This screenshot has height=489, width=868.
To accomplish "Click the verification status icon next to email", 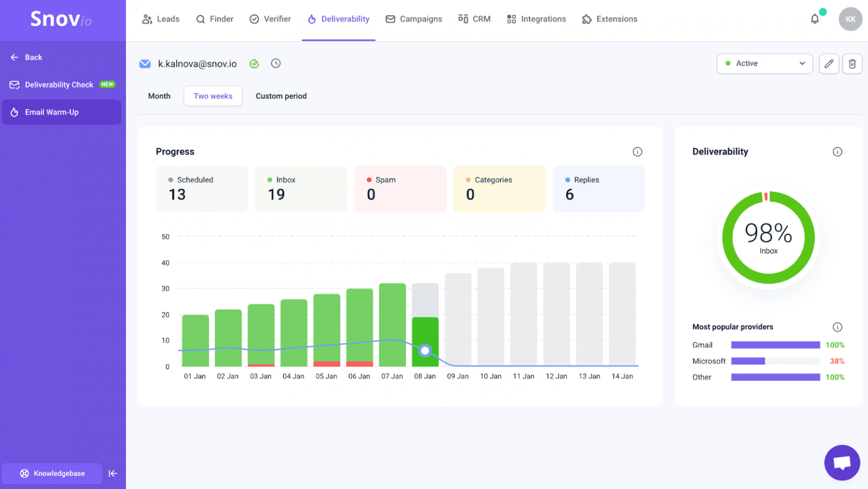I will tap(254, 63).
